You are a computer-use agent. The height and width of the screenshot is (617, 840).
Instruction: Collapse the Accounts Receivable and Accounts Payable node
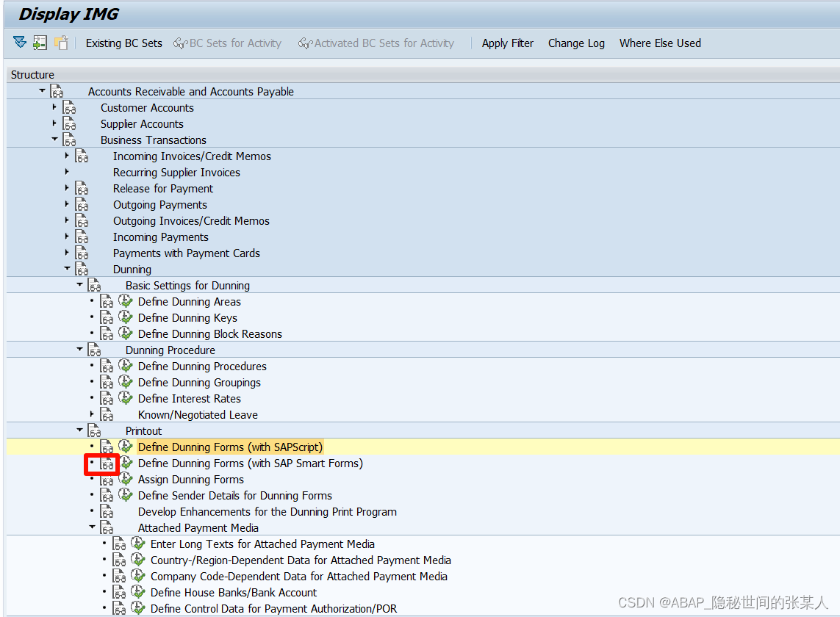click(x=42, y=90)
